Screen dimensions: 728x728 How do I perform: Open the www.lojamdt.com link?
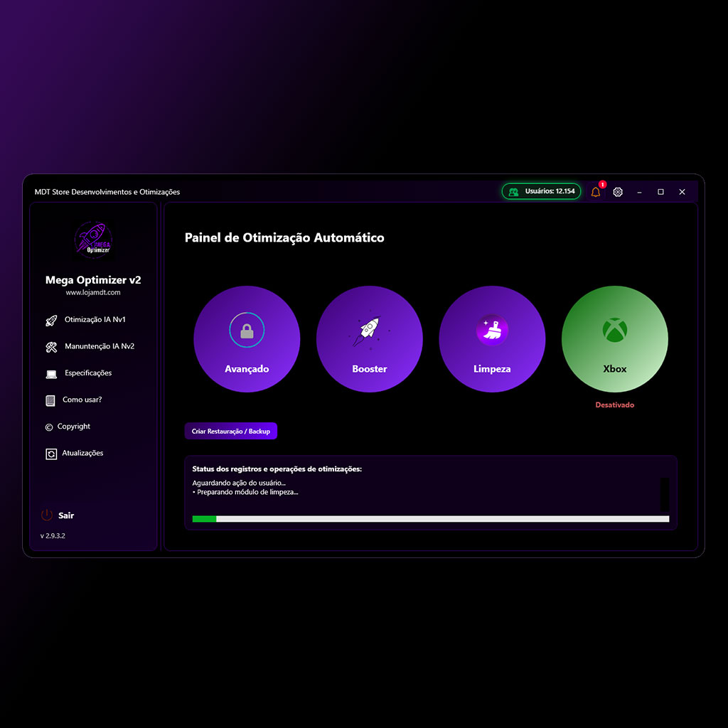93,292
